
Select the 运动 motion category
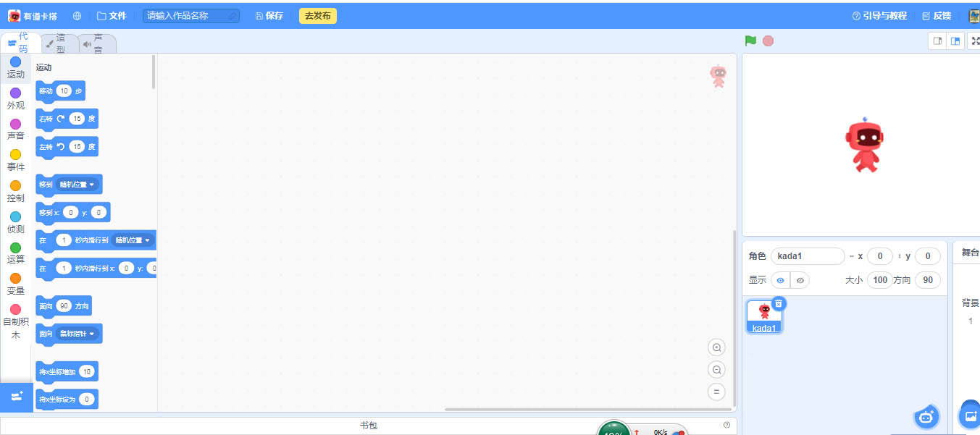click(16, 68)
